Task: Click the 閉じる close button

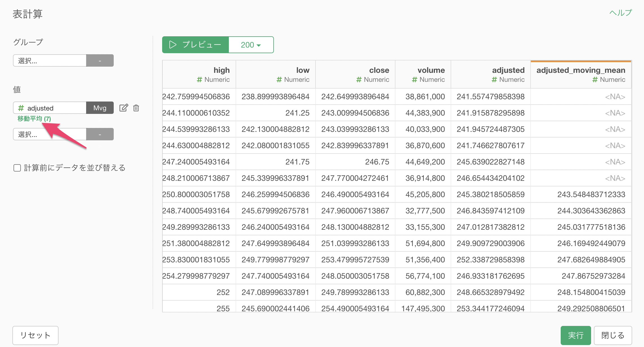Action: [613, 335]
